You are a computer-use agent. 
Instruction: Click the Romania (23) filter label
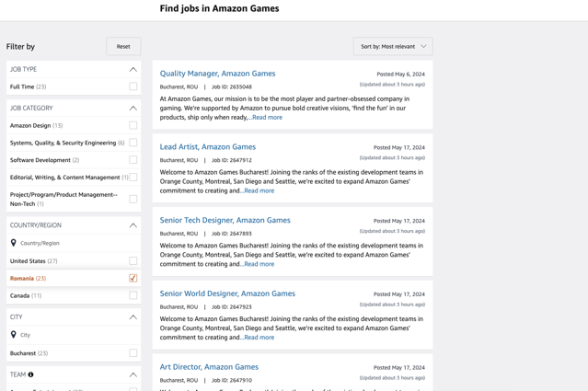coord(29,278)
